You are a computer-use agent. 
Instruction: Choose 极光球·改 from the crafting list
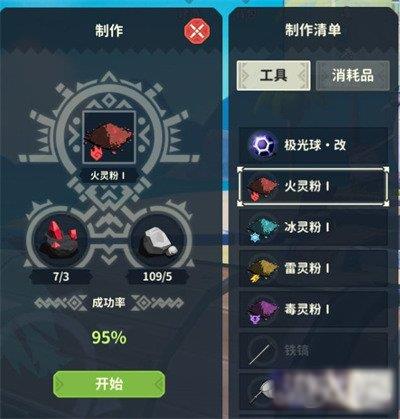click(313, 145)
